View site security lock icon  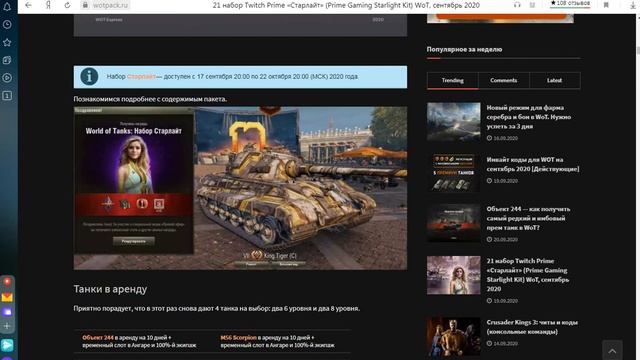(x=85, y=5)
